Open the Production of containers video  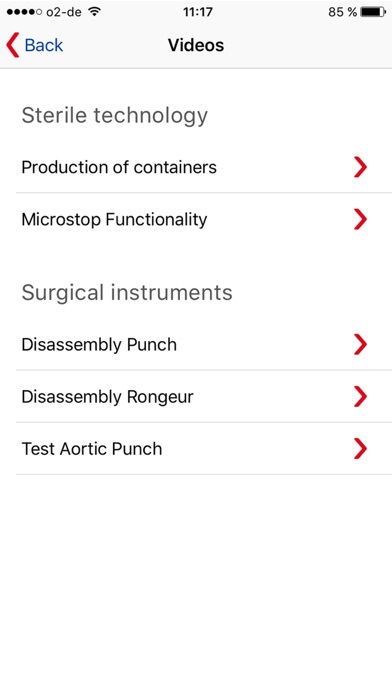pyautogui.click(x=204, y=167)
